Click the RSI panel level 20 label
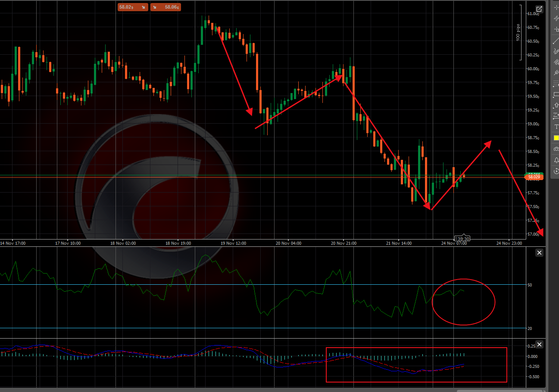This screenshot has height=392, width=559. coord(530,328)
